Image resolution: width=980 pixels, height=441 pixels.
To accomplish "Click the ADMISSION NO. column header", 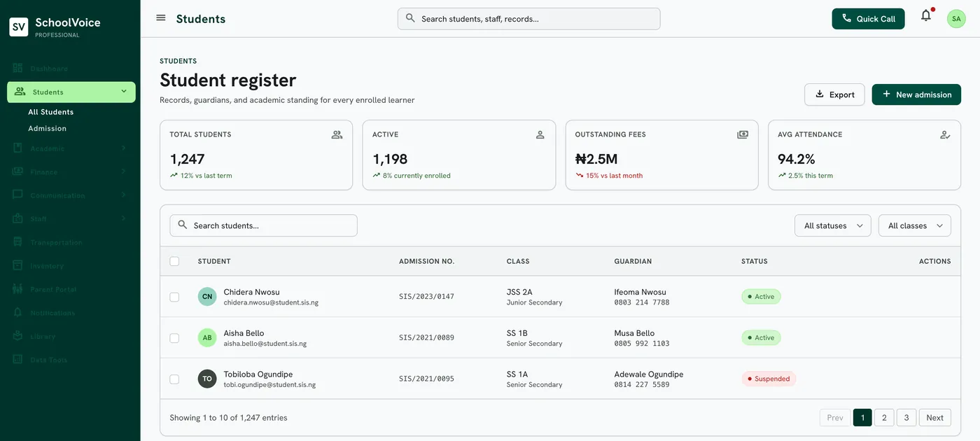I will point(426,261).
